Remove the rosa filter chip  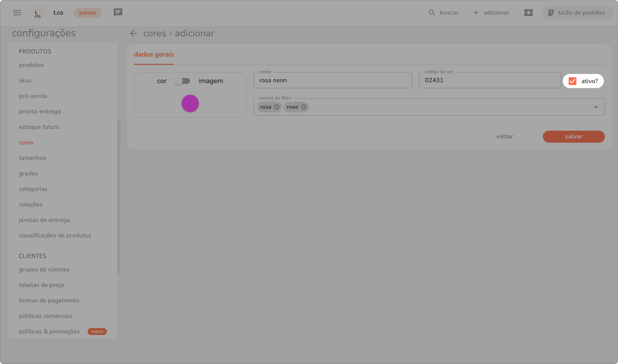pyautogui.click(x=276, y=107)
